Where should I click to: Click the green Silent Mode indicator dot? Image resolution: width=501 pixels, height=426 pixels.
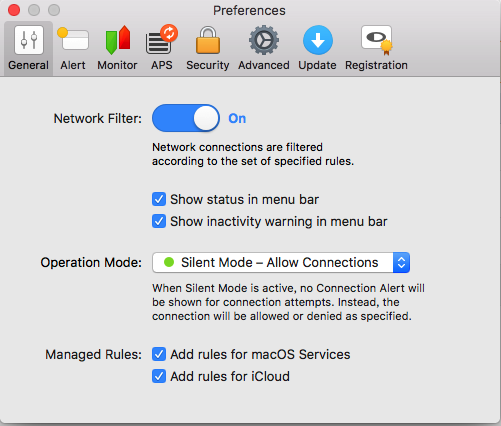[x=169, y=262]
